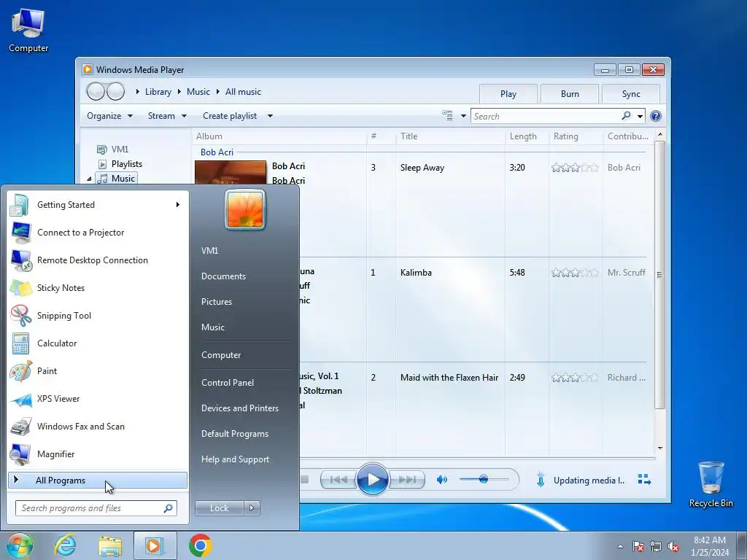Screen dimensions: 747x560
Task: Launch Calculator from Start menu
Action: (97, 343)
